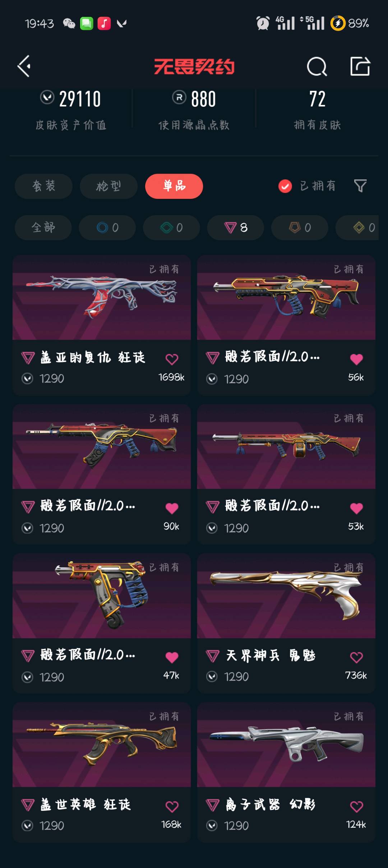
Task: Tap the 皮肤资产价值 29110 stat
Action: (x=71, y=110)
